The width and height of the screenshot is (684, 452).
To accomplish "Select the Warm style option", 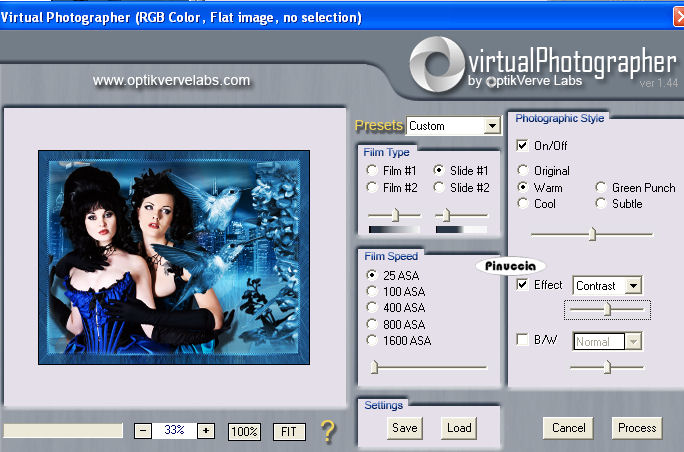I will (x=523, y=187).
